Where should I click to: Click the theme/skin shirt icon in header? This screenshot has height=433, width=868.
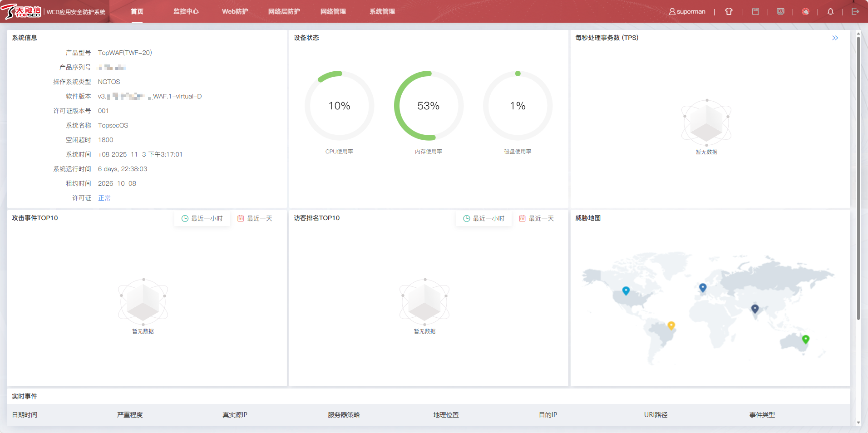coord(729,11)
